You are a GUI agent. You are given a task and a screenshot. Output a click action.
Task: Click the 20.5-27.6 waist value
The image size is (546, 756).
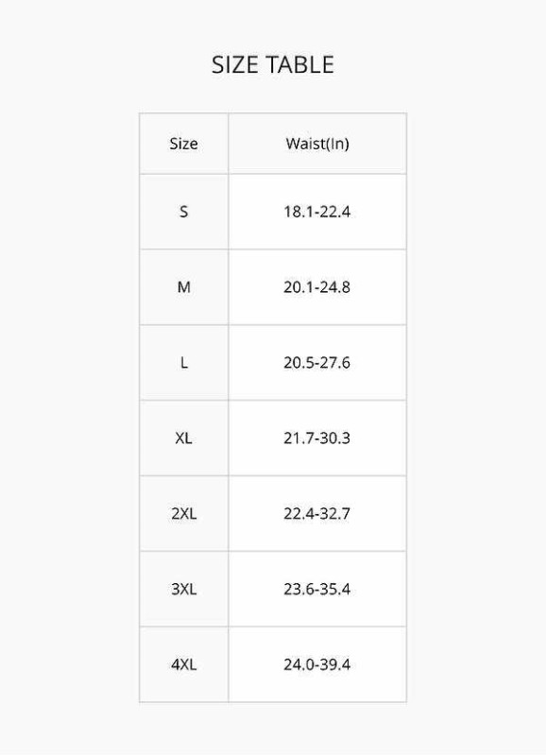pyautogui.click(x=317, y=363)
